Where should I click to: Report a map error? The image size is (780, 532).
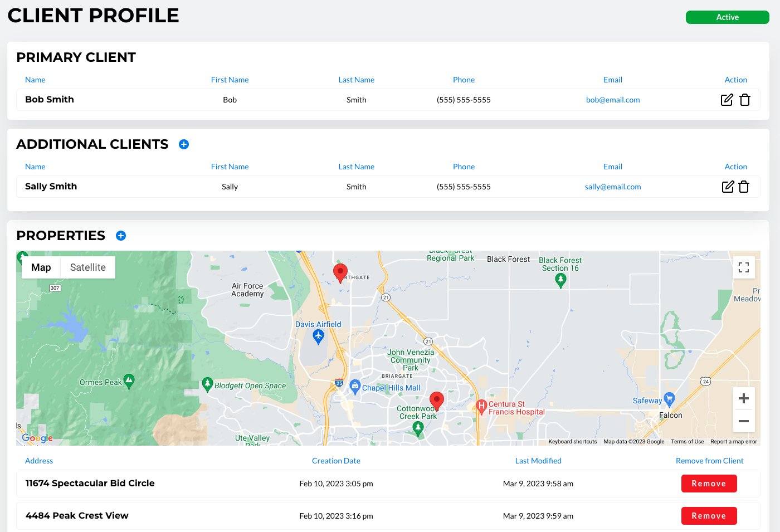pyautogui.click(x=734, y=442)
